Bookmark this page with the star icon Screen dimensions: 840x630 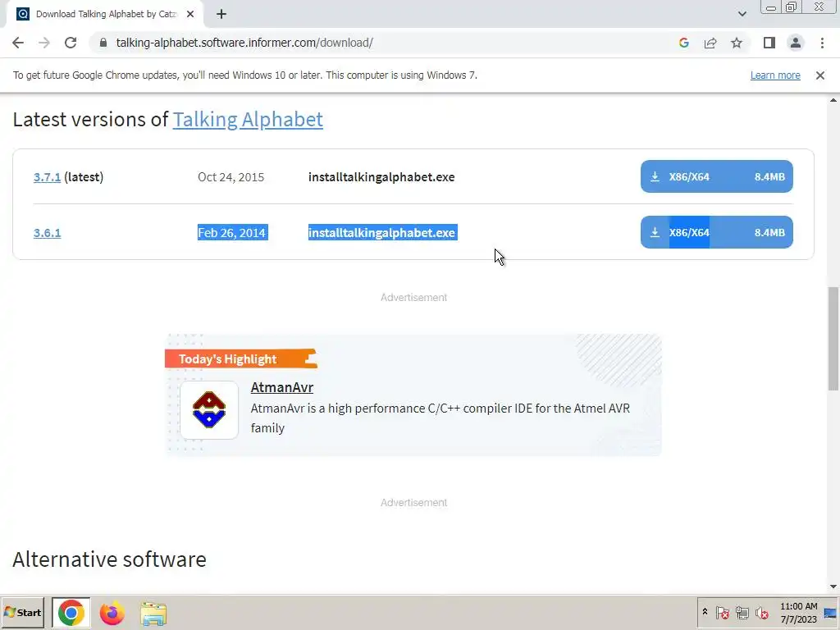coord(737,43)
